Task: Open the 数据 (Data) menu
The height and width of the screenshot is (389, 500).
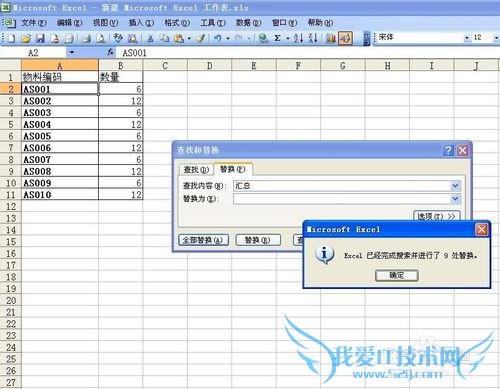Action: (248, 23)
